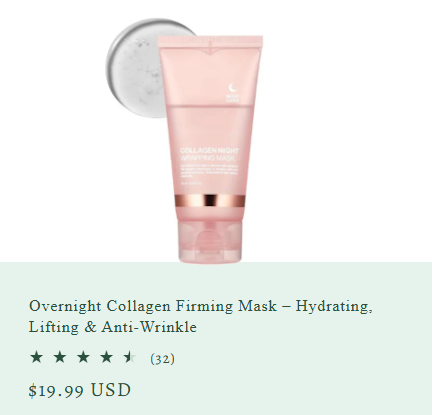Click the $19.99 USD price
The height and width of the screenshot is (415, 433).
coord(80,390)
